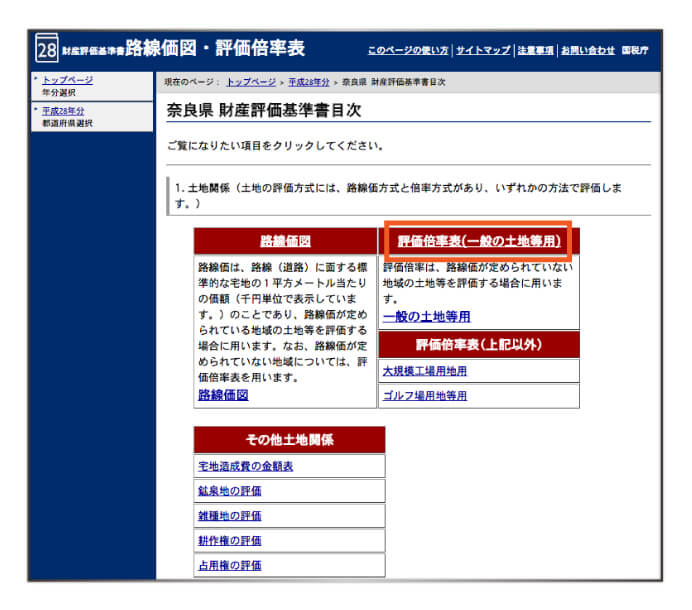Open the ゴルフ場用地等用 link
This screenshot has width=692, height=610.
point(425,396)
